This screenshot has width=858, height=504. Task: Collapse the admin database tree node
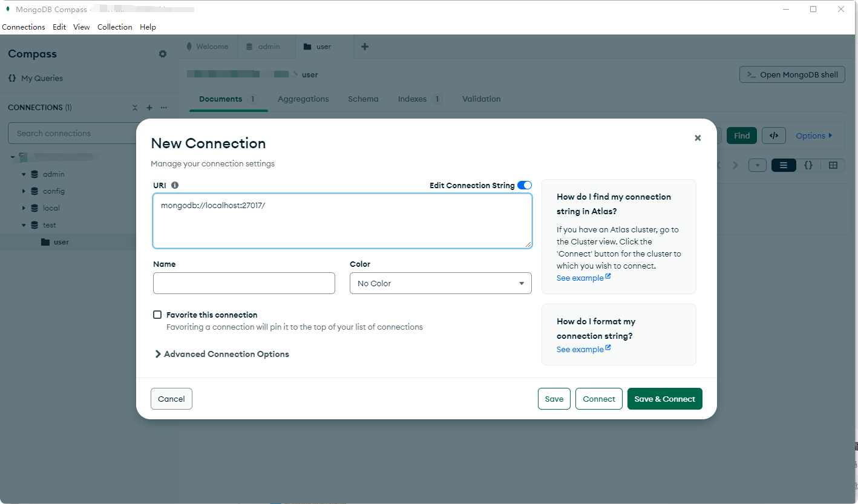(24, 174)
